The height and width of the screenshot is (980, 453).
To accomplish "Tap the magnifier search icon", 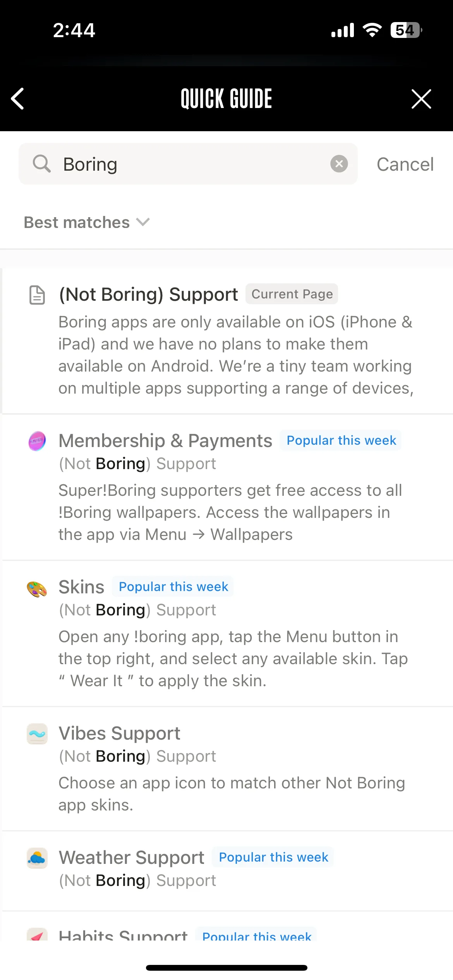I will (42, 164).
